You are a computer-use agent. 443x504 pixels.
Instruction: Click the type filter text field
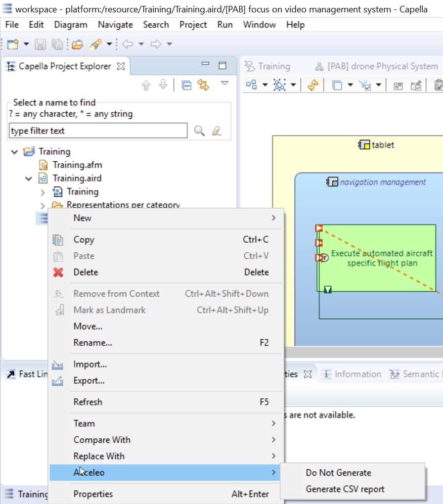coord(98,131)
